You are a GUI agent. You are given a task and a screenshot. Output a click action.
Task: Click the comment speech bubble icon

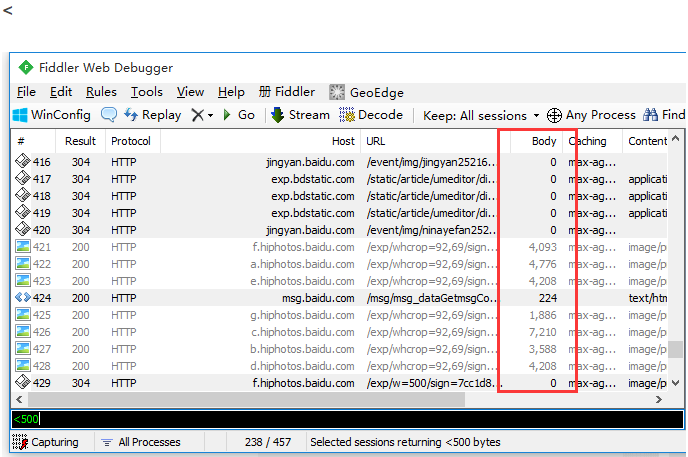[x=109, y=115]
